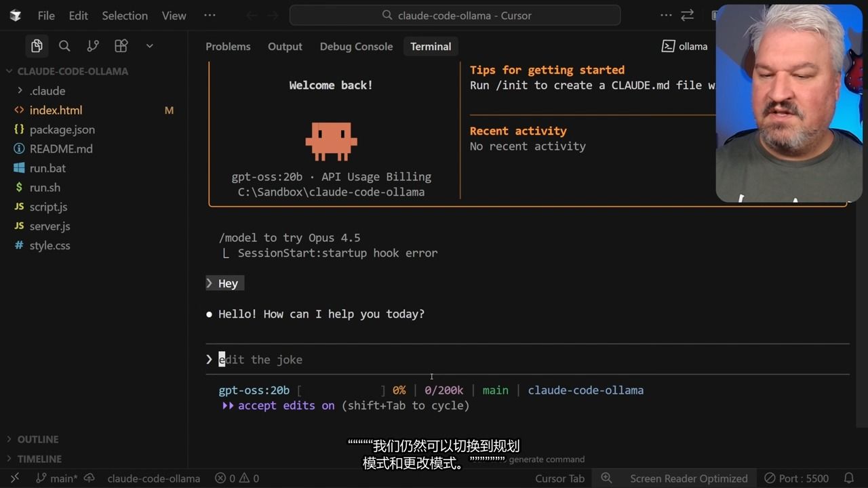Show additional views chevron in sidebar
The width and height of the screenshot is (868, 488).
pos(150,46)
